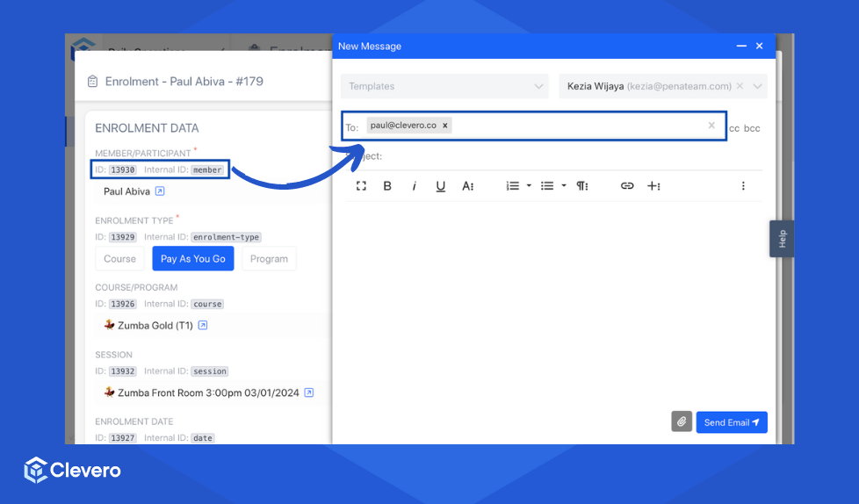Select Course enrolment type
The height and width of the screenshot is (504, 859).
(x=120, y=258)
